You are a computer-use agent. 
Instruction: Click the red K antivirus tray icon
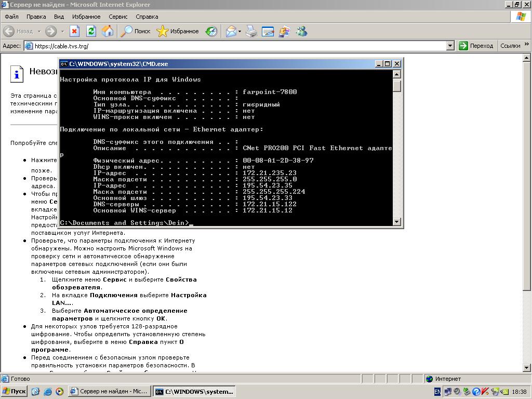[x=485, y=392]
